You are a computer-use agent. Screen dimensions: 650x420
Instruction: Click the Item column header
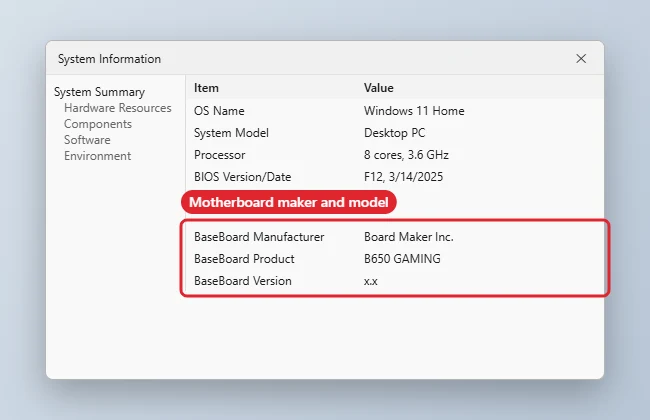click(206, 88)
